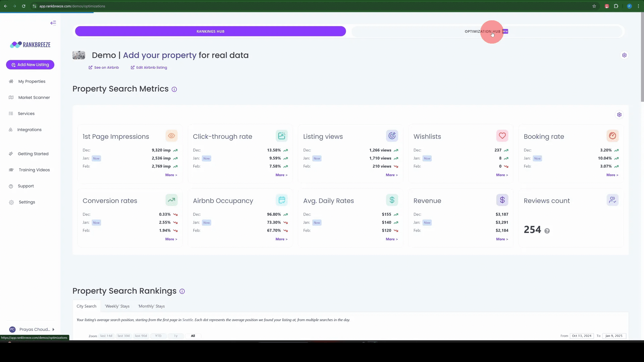Expand the Prayas Choud... account menu
Screen dimensions: 644x362
32,329
